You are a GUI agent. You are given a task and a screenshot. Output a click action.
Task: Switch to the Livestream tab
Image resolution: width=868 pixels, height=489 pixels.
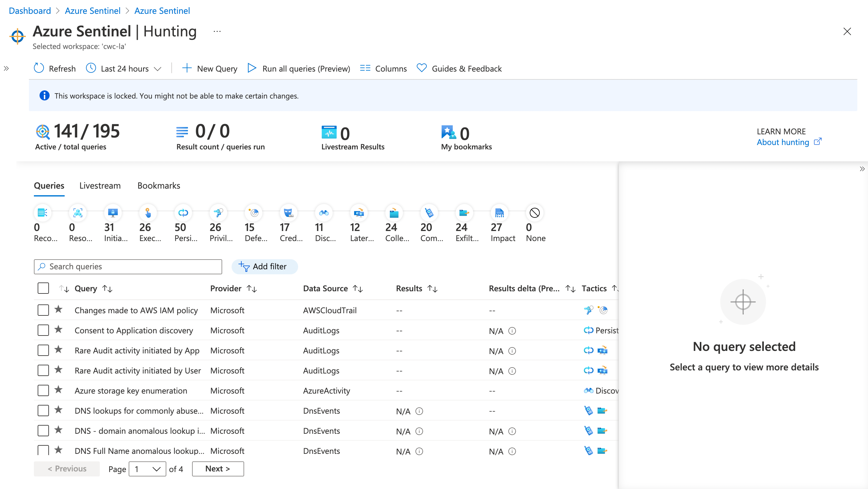coord(100,186)
